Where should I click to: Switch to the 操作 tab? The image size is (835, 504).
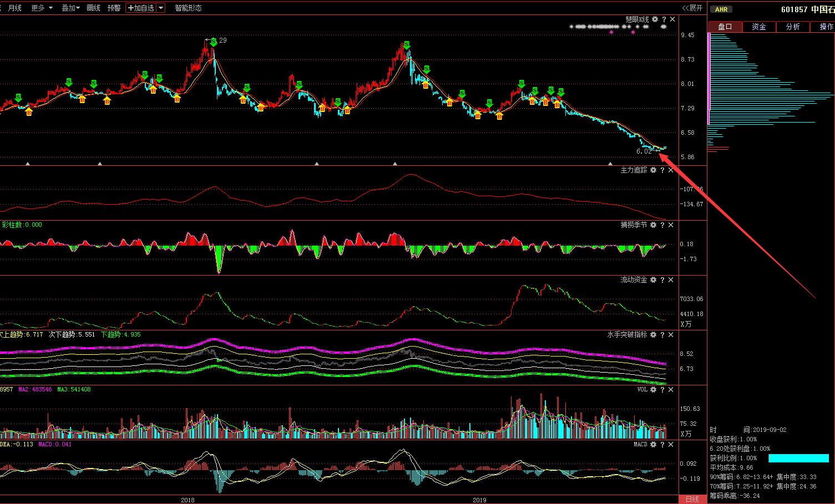tap(823, 27)
